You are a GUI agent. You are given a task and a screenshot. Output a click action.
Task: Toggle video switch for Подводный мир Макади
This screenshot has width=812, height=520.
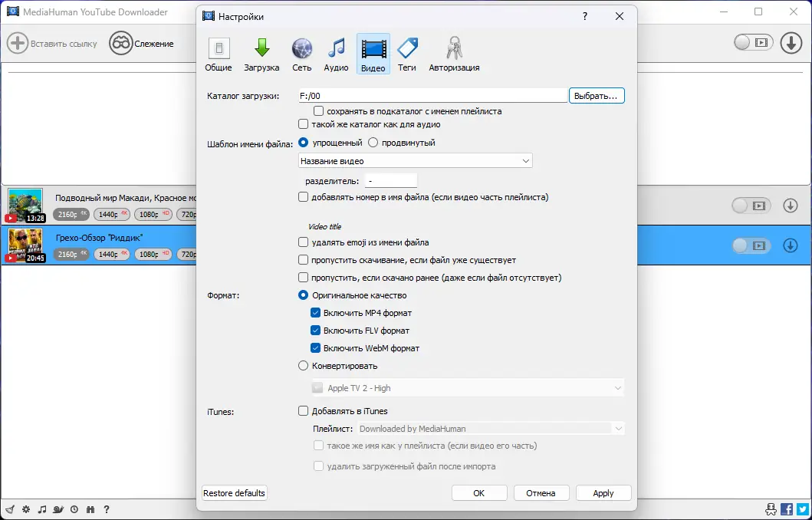[x=751, y=206]
